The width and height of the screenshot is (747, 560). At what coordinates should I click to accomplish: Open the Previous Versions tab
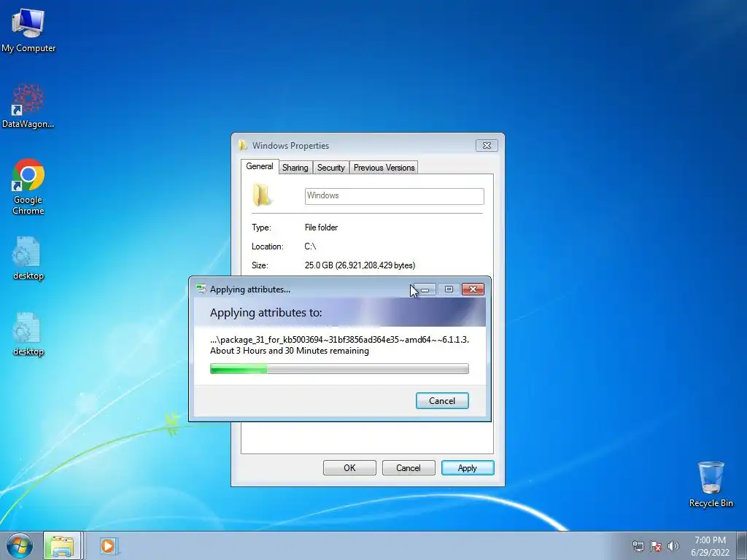click(x=384, y=168)
